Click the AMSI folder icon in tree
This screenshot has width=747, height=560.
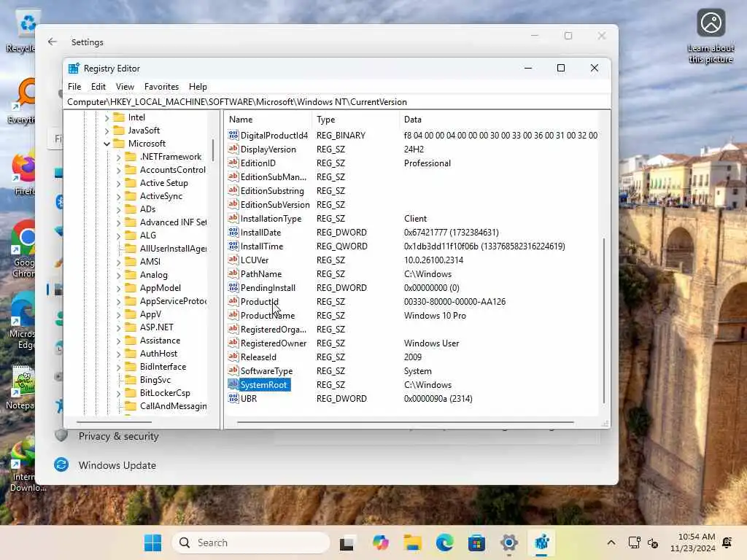click(x=131, y=262)
